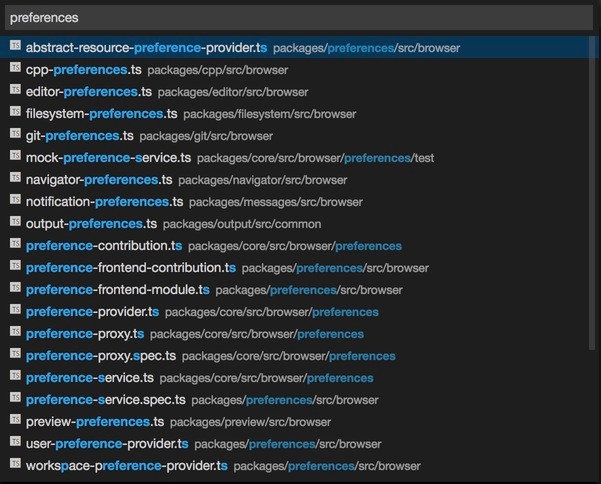Click the preferences search input field

(x=299, y=18)
